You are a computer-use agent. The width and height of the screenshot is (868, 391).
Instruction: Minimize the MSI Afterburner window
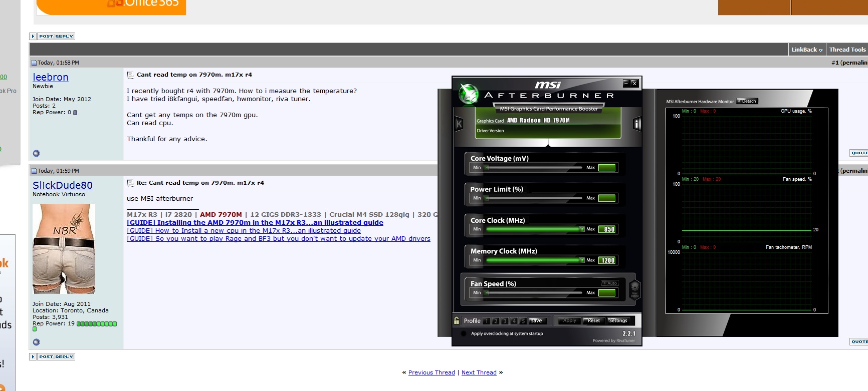tap(626, 83)
